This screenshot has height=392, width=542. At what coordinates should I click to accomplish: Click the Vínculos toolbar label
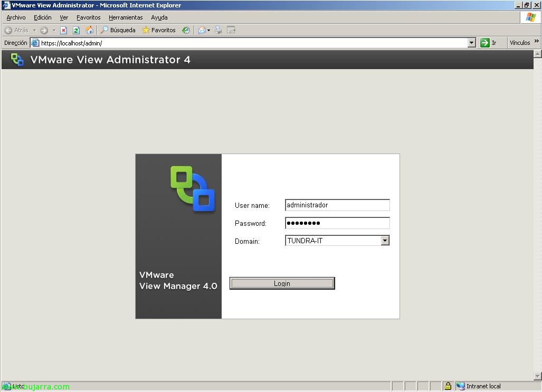519,43
